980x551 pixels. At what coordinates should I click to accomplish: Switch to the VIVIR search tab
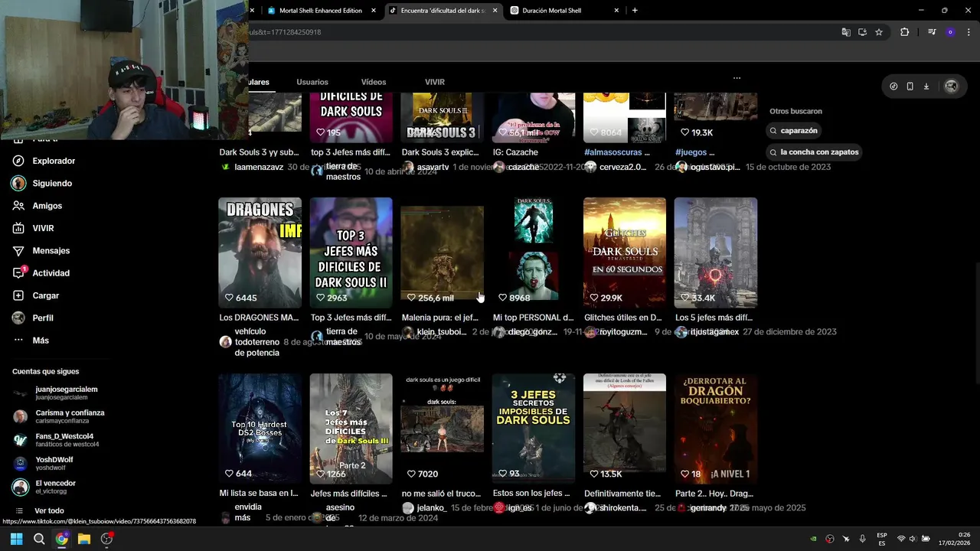(435, 82)
